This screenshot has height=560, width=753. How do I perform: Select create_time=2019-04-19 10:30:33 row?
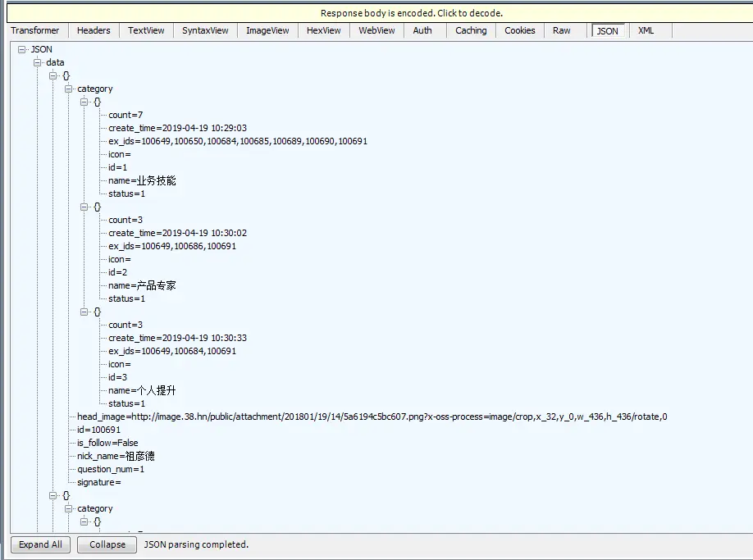pos(177,338)
